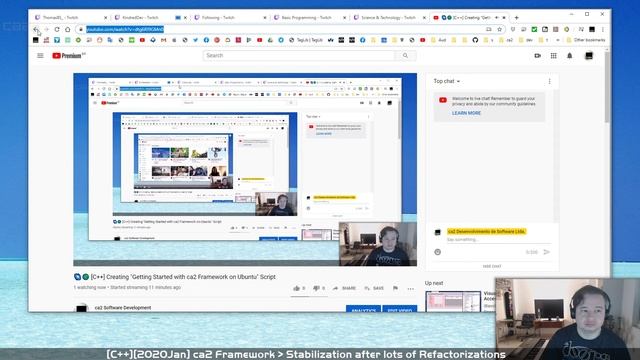Send the chat message arrow
This screenshot has width=640, height=360.
(x=547, y=252)
